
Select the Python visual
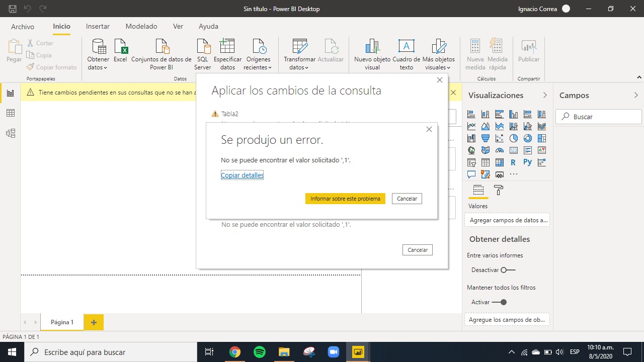[528, 162]
